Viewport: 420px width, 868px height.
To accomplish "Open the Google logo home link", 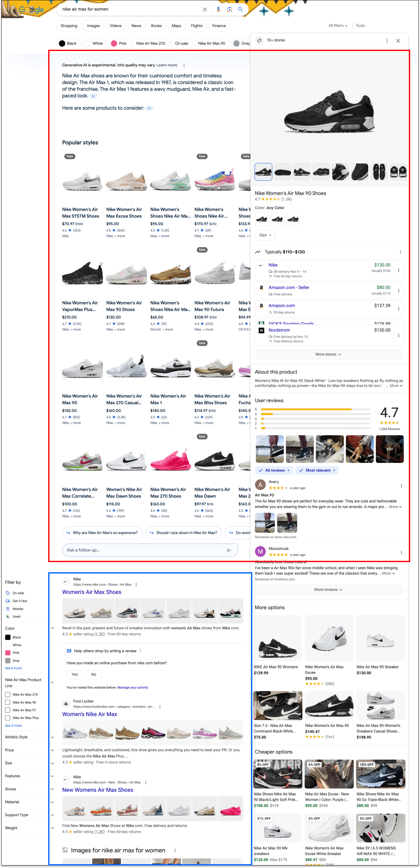I will point(31,10).
